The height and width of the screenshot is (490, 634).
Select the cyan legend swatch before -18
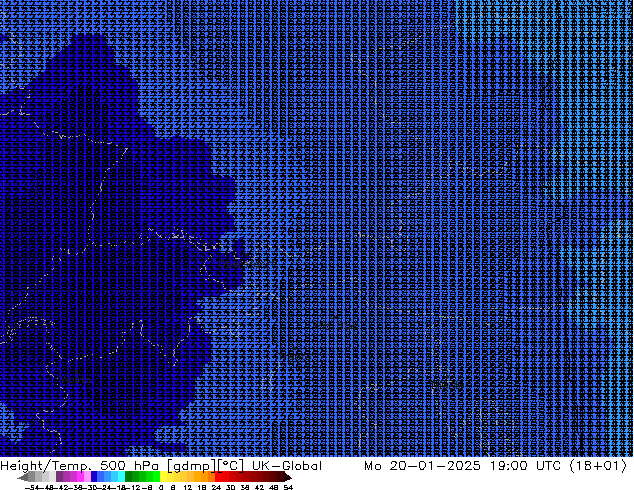(x=121, y=476)
